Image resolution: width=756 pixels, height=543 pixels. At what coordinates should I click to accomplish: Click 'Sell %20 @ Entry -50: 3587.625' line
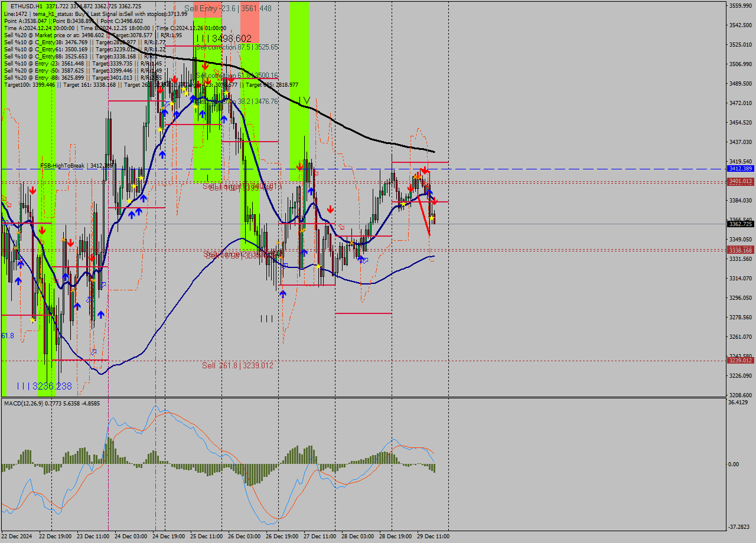pos(83,70)
